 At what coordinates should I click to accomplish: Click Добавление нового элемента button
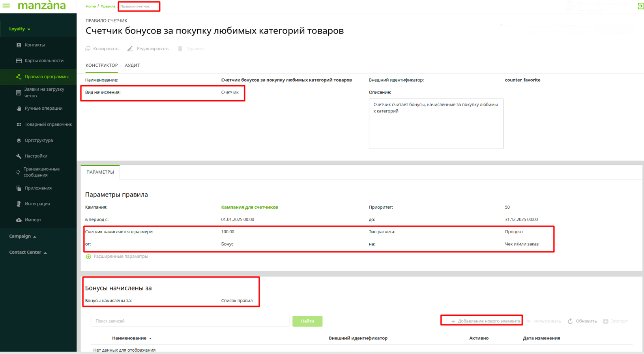point(485,321)
